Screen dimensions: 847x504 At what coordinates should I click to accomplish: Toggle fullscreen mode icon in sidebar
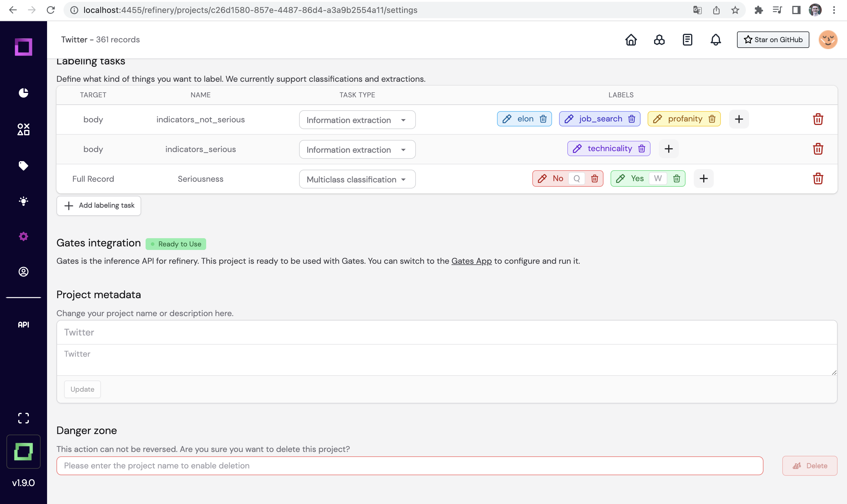point(24,418)
